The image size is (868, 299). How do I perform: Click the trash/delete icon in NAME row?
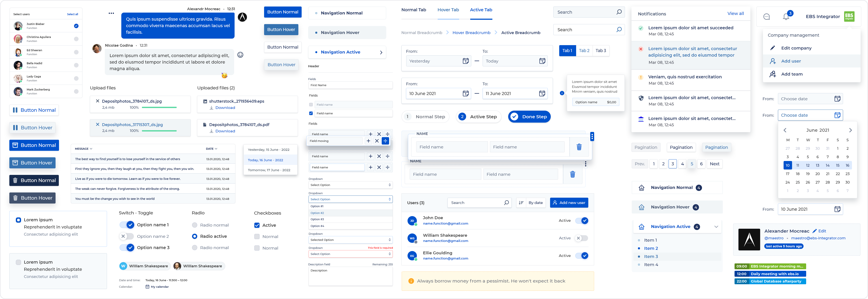click(580, 147)
